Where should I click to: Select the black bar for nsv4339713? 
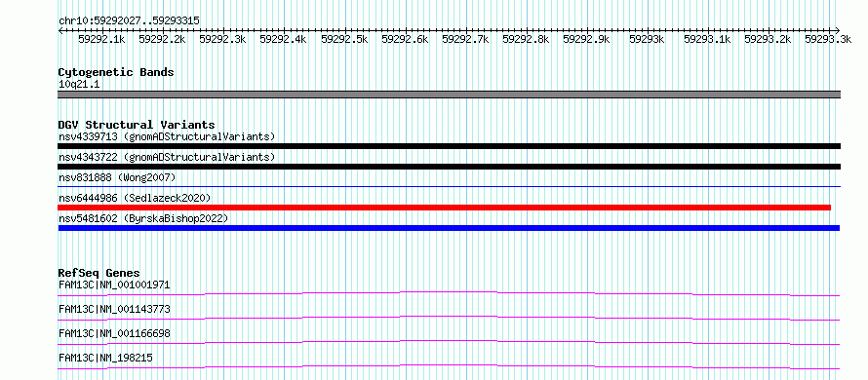click(x=449, y=146)
